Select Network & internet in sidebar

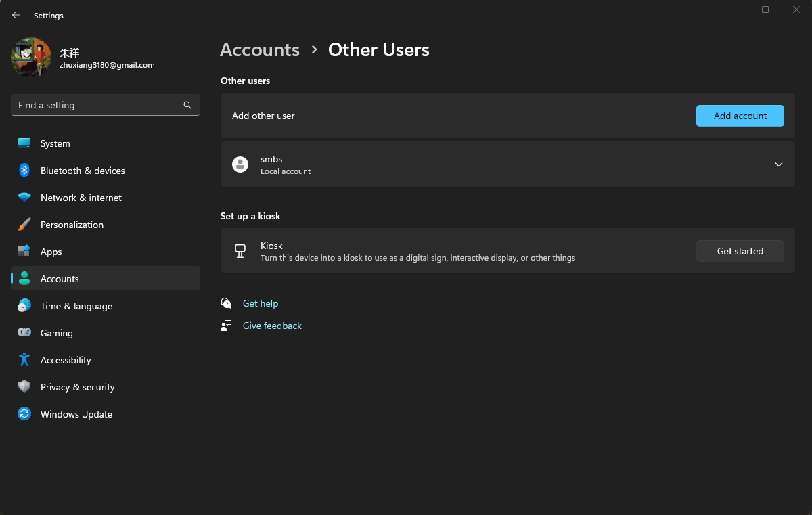tap(81, 197)
